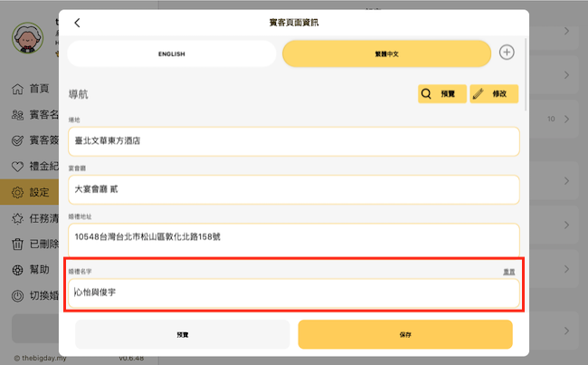Click the back arrow in dialog header
Screen dimensions: 588x365
[x=77, y=23]
